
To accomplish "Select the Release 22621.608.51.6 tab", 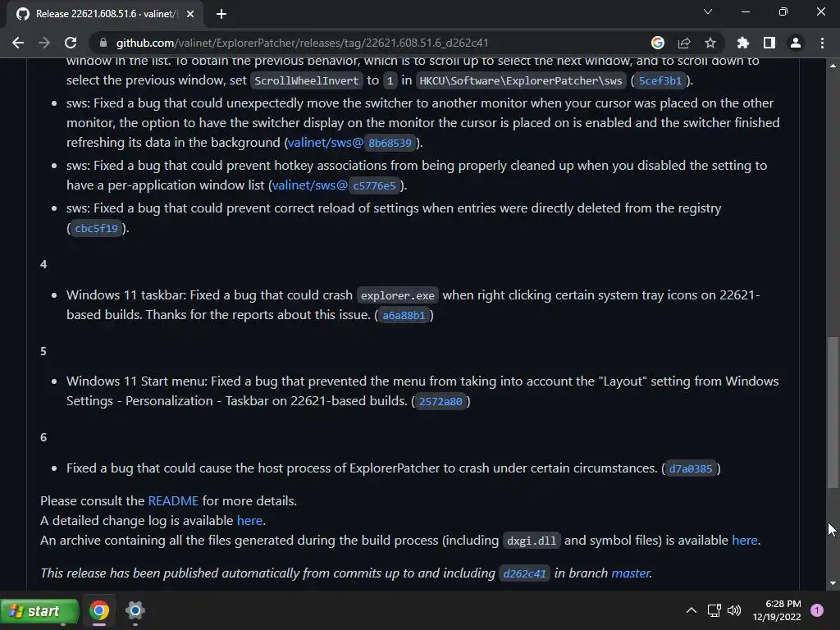I will [104, 14].
